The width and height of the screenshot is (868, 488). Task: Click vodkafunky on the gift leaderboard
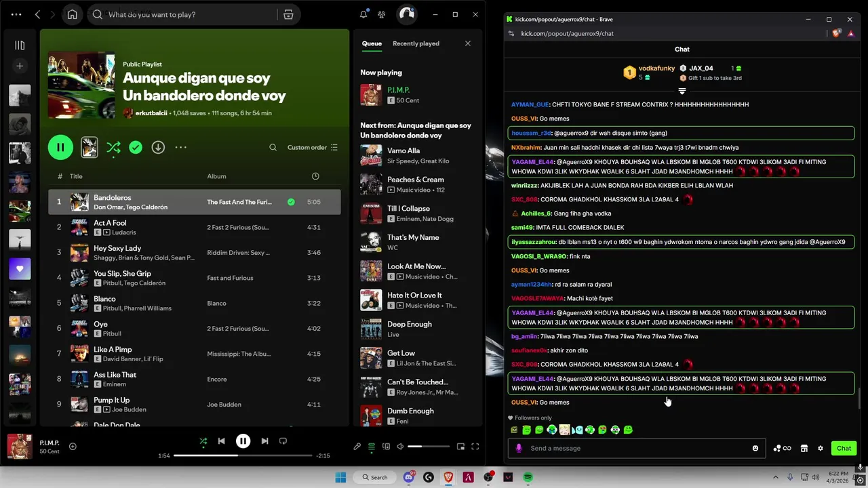pyautogui.click(x=656, y=68)
